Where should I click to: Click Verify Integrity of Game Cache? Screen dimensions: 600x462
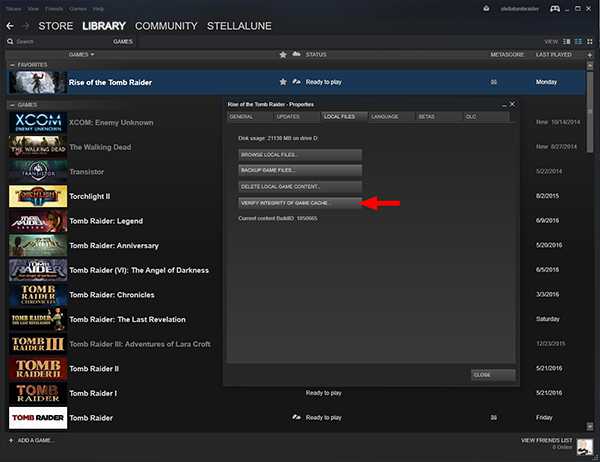300,203
